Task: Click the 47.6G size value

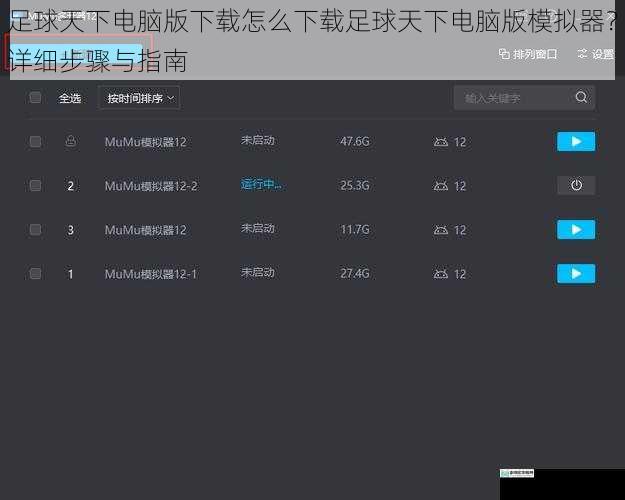Action: click(x=355, y=141)
